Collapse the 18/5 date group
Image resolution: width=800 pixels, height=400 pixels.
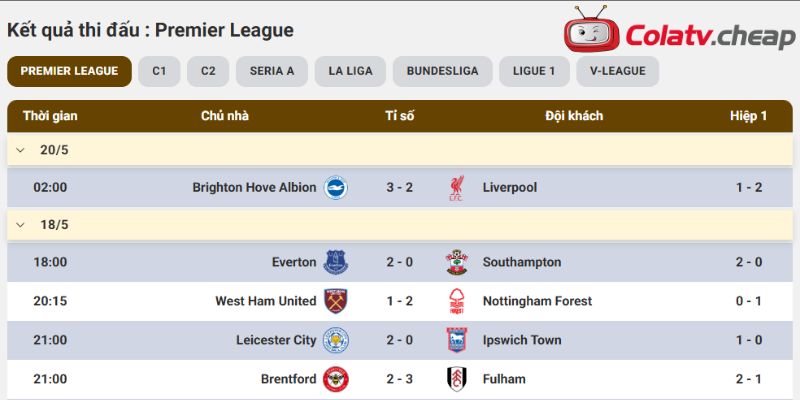point(20,224)
